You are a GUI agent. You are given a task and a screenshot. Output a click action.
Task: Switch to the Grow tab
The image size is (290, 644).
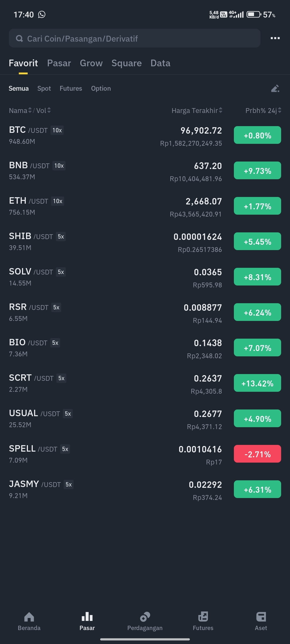click(x=91, y=63)
